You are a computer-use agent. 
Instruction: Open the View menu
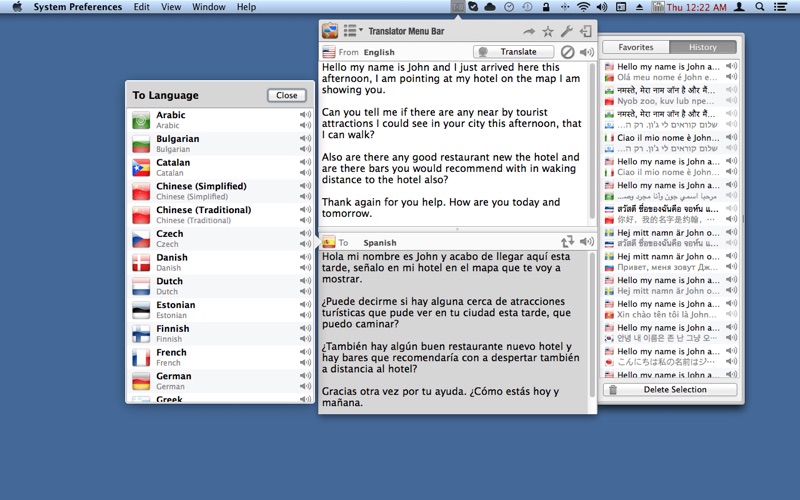(171, 7)
